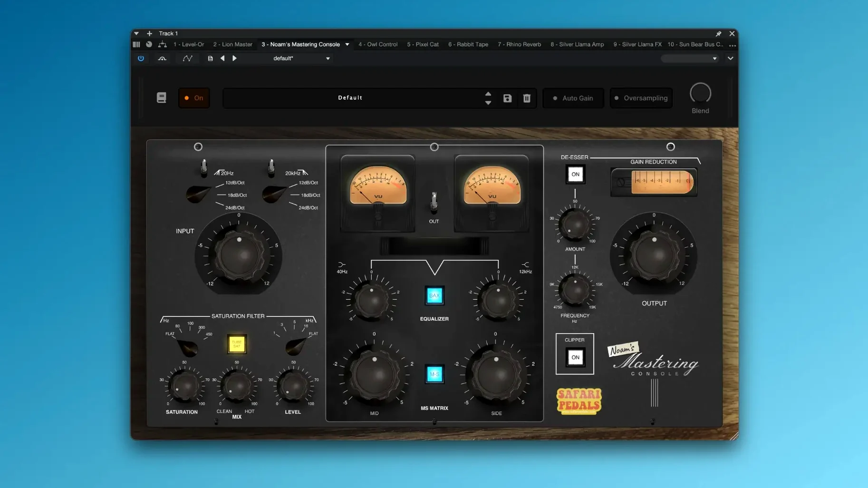Click the Default preset name field
The width and height of the screenshot is (868, 488).
coord(351,98)
